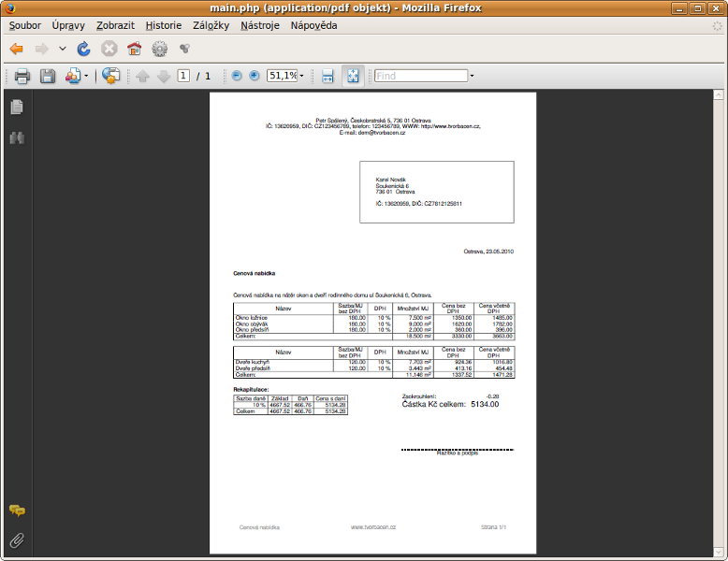This screenshot has width=728, height=561.
Task: Click the small molecule-like icon beside gear
Action: point(184,49)
